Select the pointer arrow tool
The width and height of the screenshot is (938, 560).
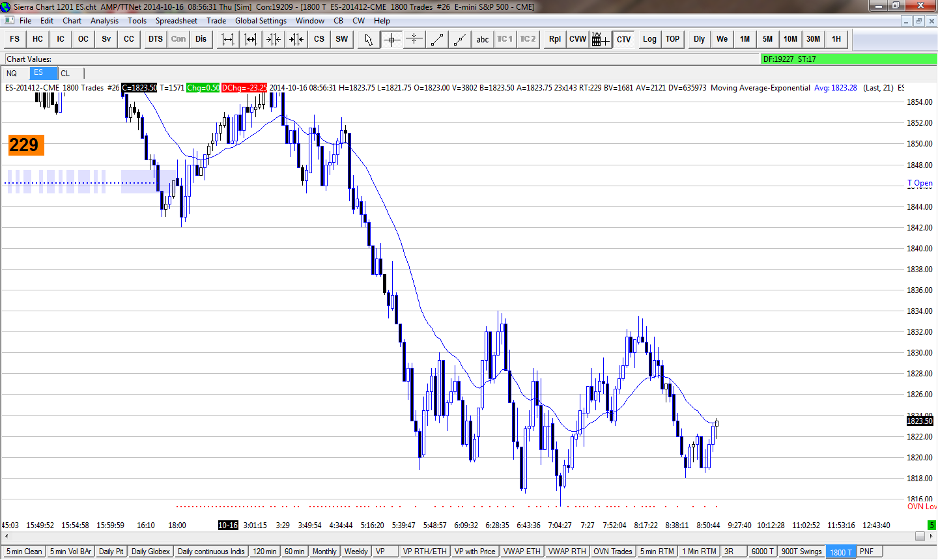point(369,39)
